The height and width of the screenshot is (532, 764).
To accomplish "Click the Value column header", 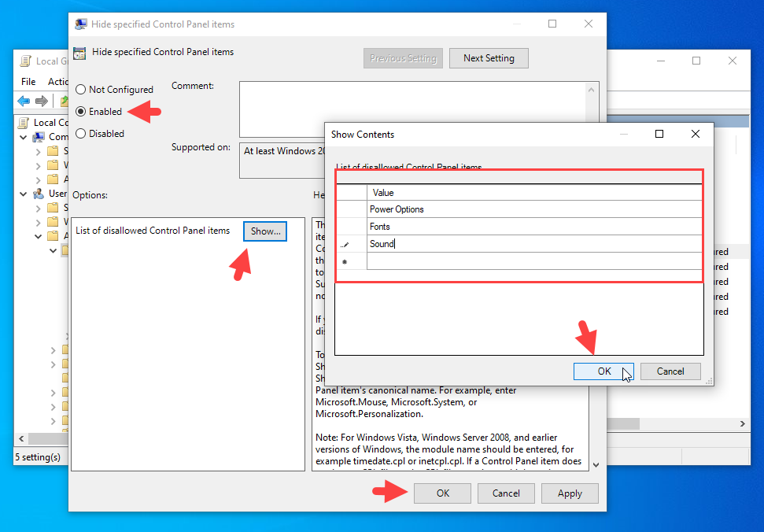I will coord(534,193).
